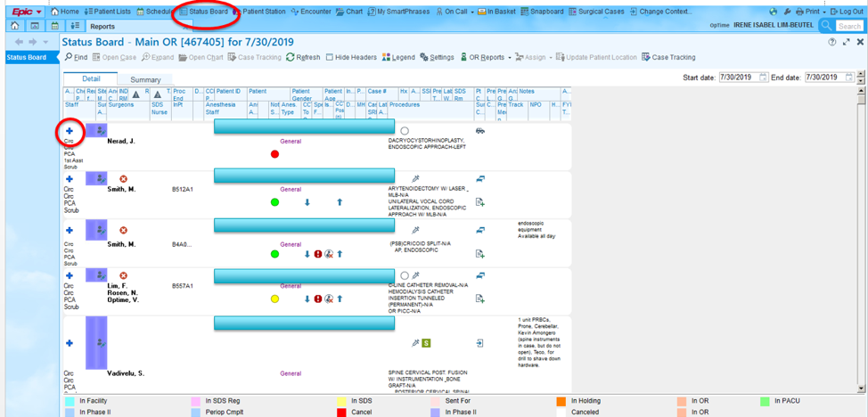Screen dimensions: 868x417
Task: Click the red status dot in Nerad row
Action: click(x=274, y=154)
